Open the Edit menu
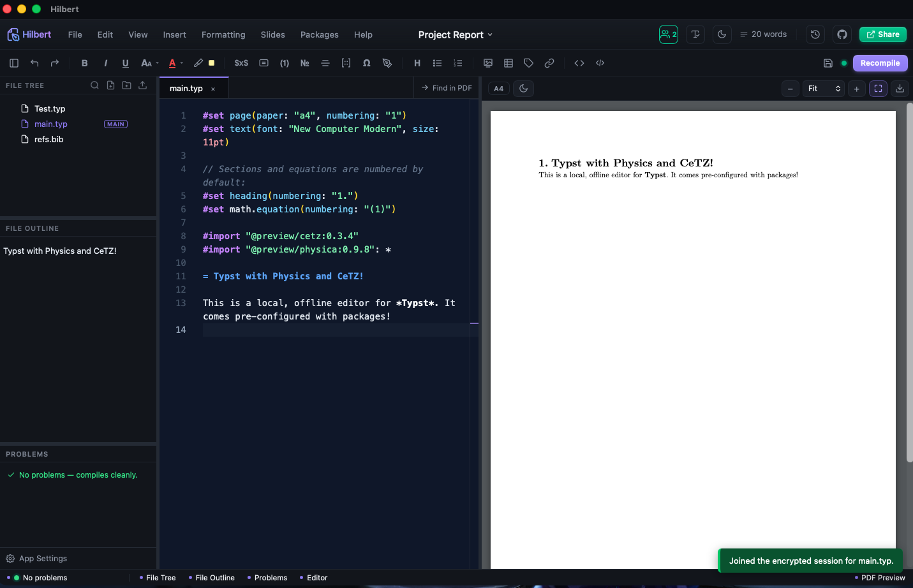913x588 pixels. [x=105, y=34]
